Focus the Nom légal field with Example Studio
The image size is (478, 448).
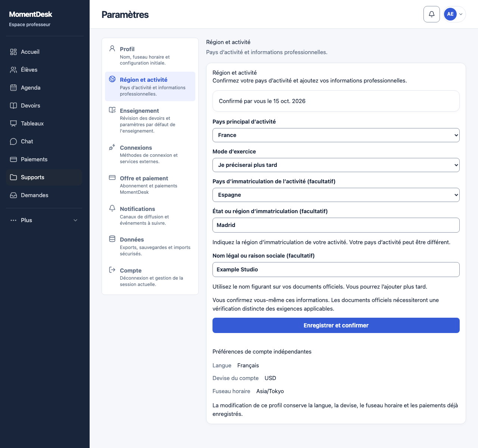click(x=336, y=270)
